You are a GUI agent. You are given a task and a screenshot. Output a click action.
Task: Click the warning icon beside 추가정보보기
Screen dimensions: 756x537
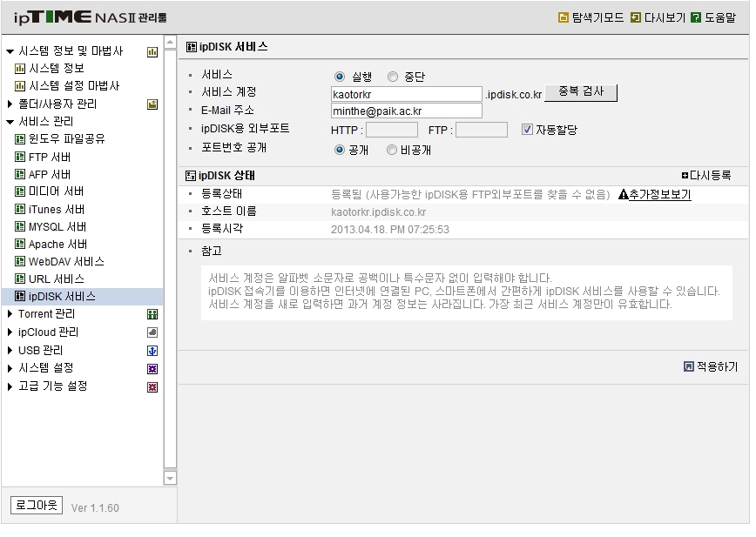pyautogui.click(x=623, y=195)
